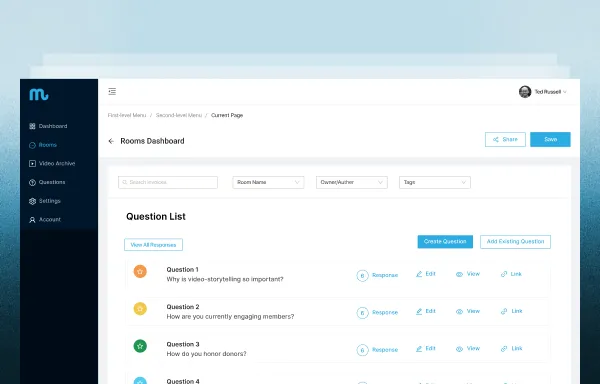
Task: Click the app logo in the sidebar
Action: coord(39,94)
